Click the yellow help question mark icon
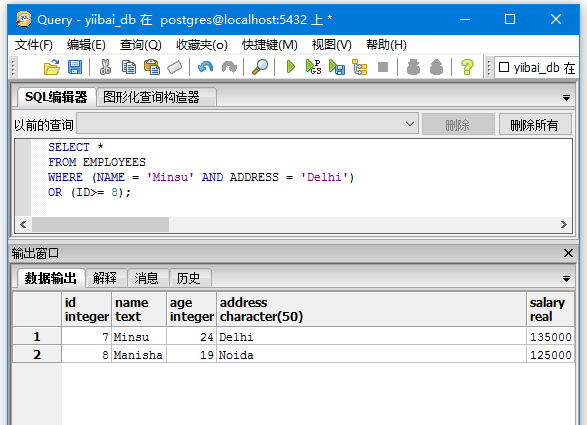Image resolution: width=587 pixels, height=425 pixels. tap(467, 67)
